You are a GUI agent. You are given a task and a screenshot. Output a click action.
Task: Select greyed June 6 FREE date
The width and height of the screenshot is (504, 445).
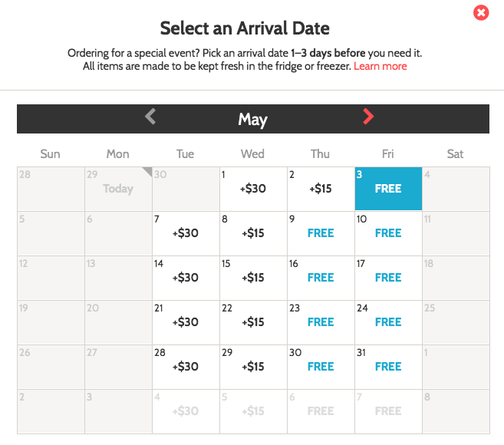coord(321,411)
